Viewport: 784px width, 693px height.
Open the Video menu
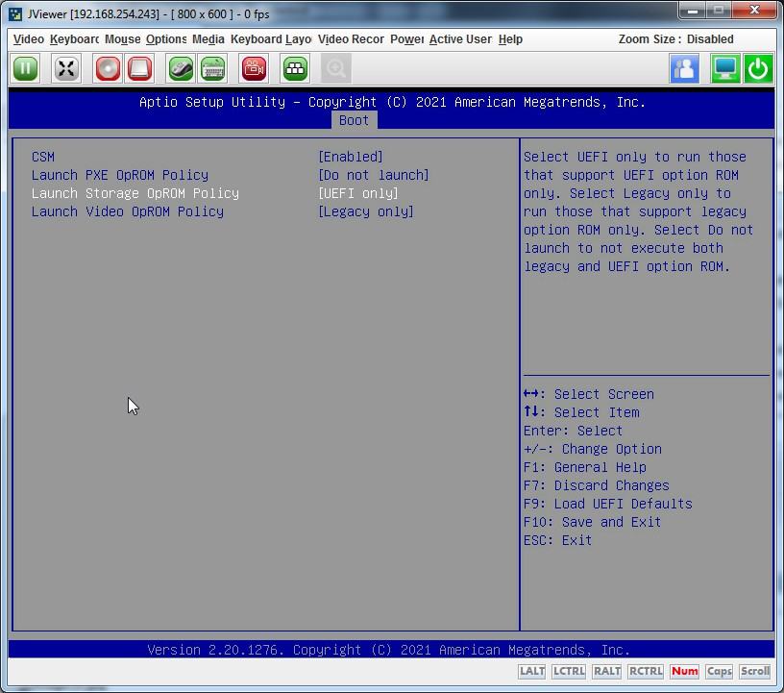tap(29, 39)
